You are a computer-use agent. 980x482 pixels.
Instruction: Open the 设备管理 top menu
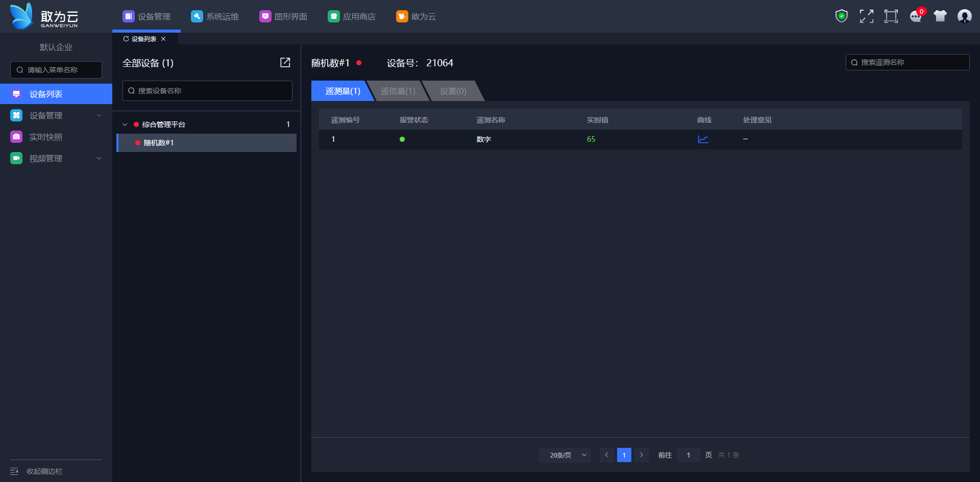(x=146, y=16)
